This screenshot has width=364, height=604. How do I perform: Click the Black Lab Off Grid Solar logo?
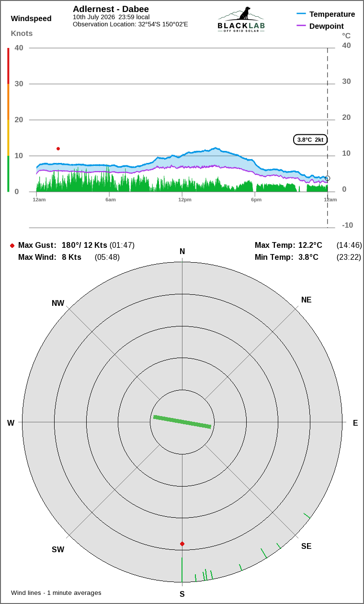241,20
